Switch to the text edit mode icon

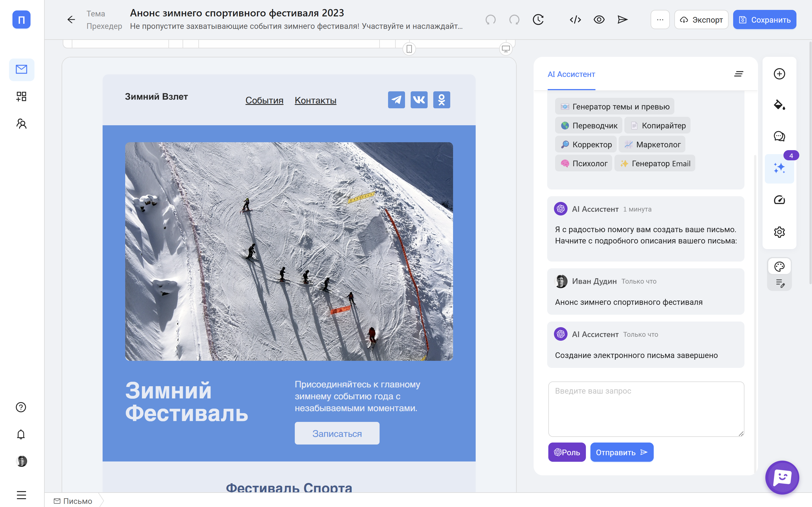click(x=780, y=283)
